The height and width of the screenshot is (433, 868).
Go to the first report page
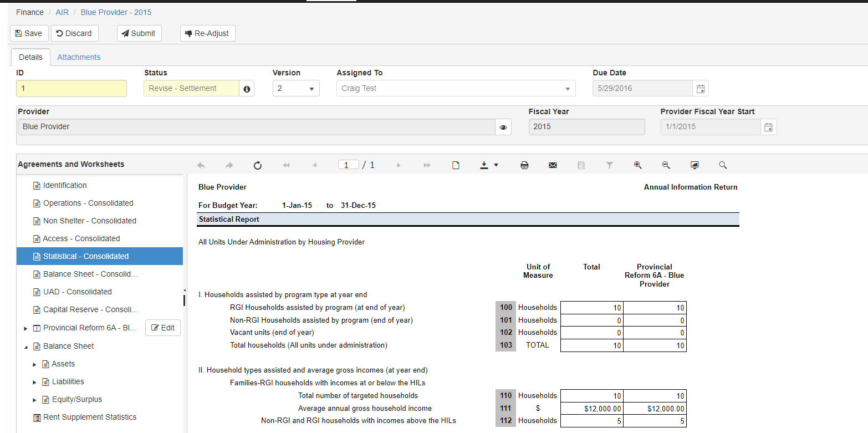pos(286,165)
